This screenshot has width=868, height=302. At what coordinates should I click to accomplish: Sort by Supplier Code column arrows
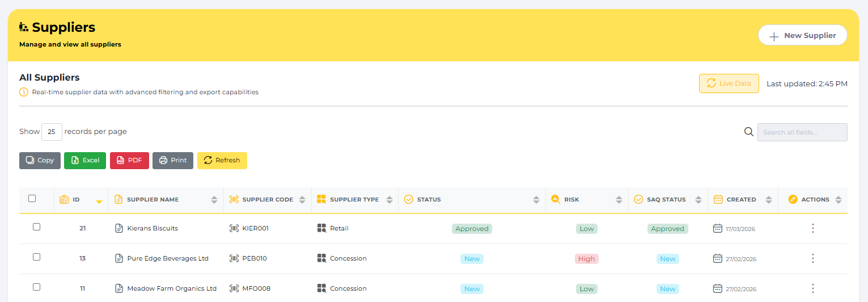(x=302, y=200)
